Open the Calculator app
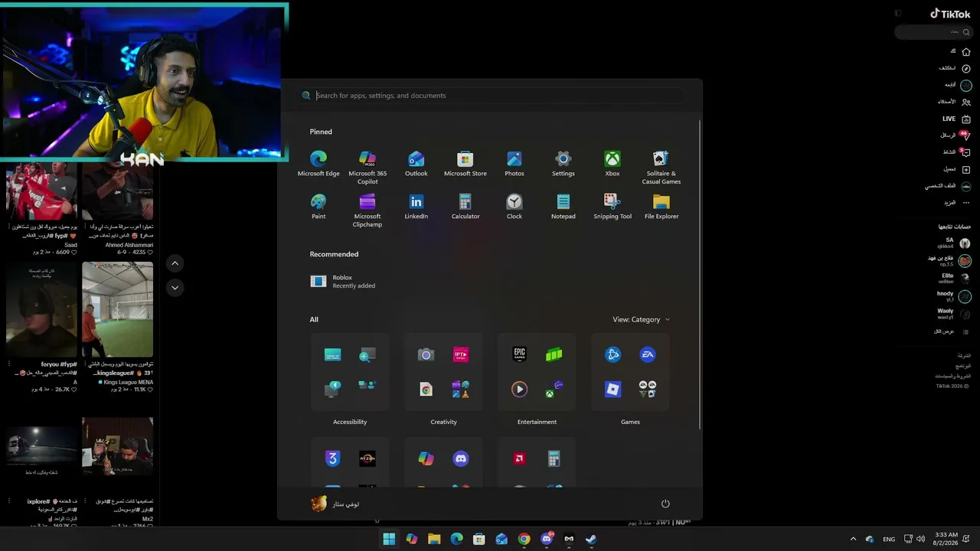Viewport: 980px width, 551px height. click(465, 207)
